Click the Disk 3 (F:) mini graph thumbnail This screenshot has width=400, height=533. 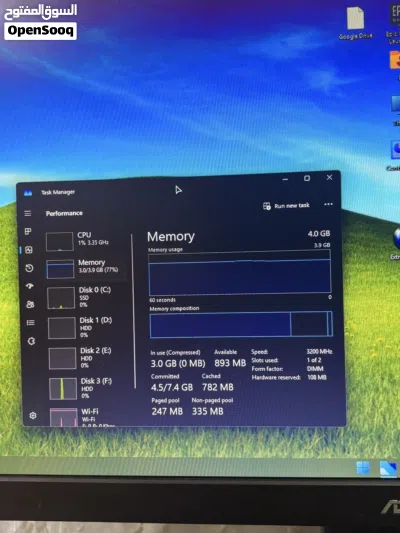(63, 389)
